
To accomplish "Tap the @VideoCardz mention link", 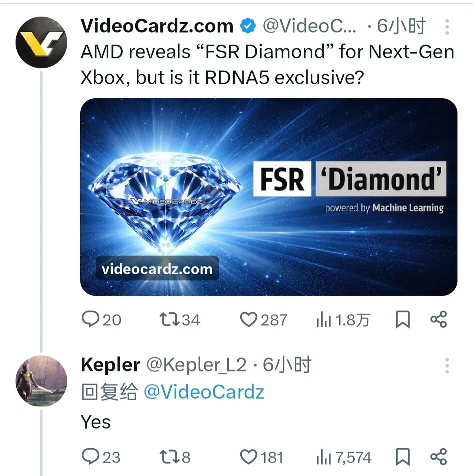I will [x=204, y=392].
